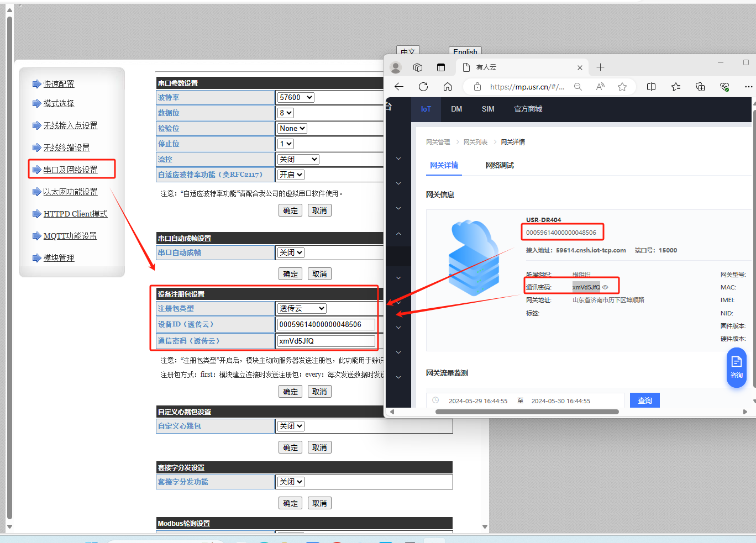Open a new browser tab
Screen dimensions: 756x543
[x=600, y=67]
